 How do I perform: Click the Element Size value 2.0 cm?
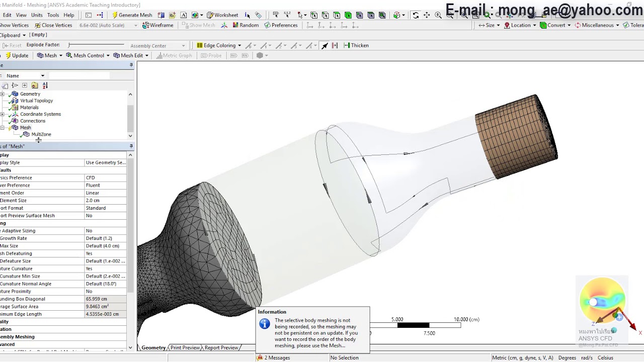click(105, 200)
